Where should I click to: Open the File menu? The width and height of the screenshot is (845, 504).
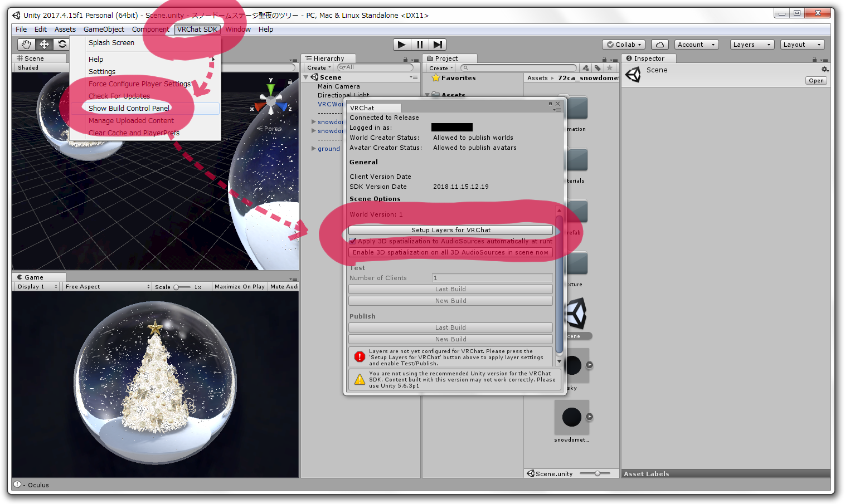point(21,30)
